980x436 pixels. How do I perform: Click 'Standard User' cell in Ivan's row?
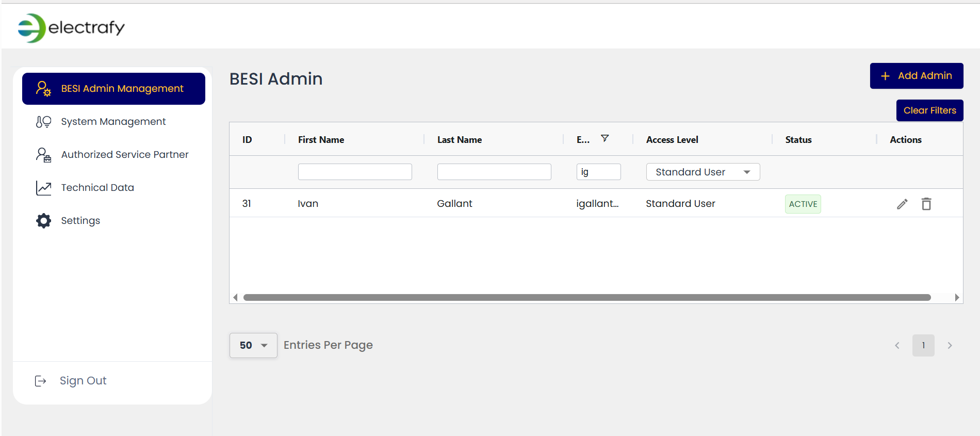pyautogui.click(x=680, y=204)
